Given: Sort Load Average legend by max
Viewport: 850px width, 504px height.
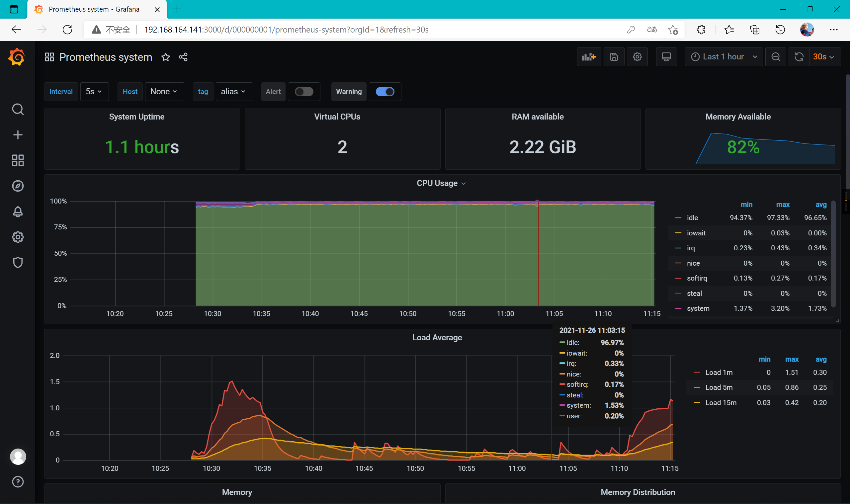Looking at the screenshot, I should coord(792,359).
